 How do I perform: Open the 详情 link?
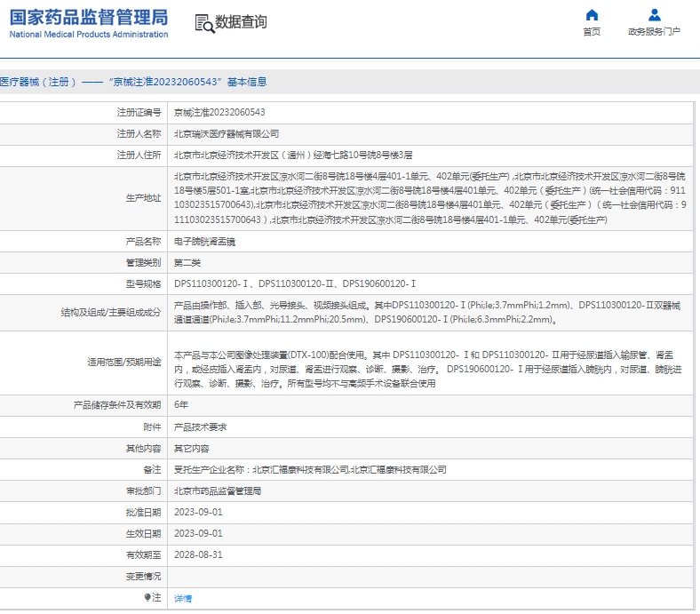pyautogui.click(x=183, y=598)
